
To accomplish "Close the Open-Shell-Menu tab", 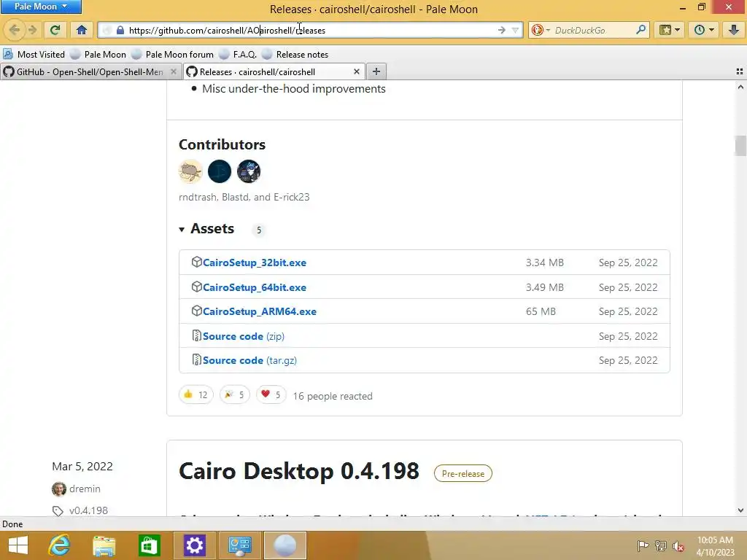I will click(x=174, y=71).
